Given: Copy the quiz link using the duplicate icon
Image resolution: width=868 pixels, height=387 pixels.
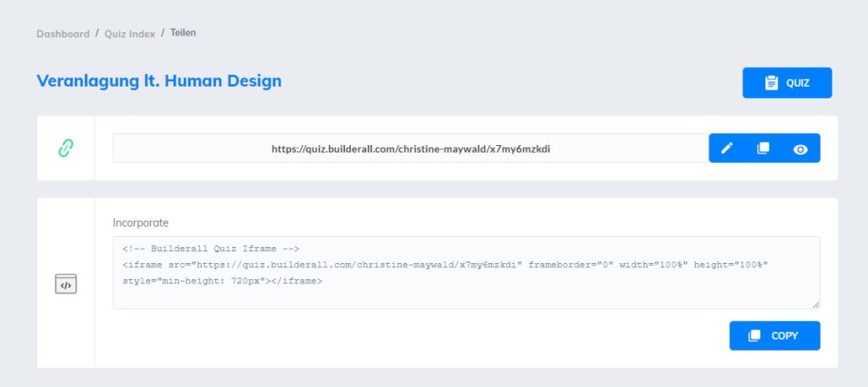Looking at the screenshot, I should 763,149.
